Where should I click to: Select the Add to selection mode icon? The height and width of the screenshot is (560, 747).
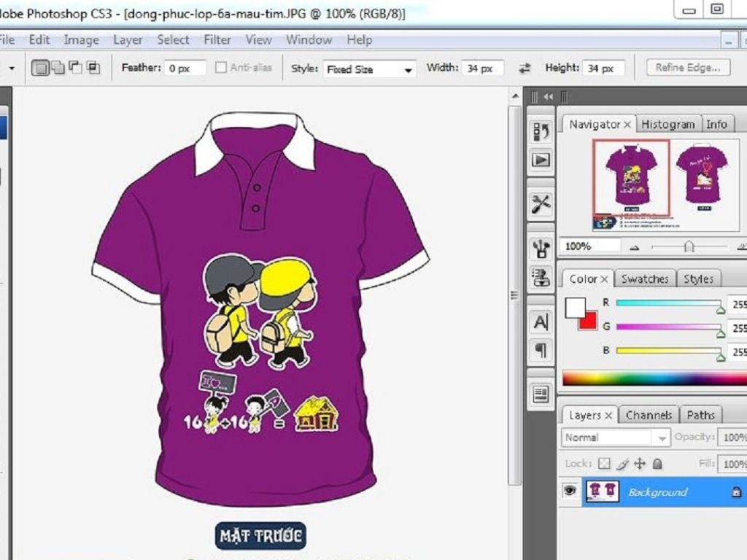[58, 68]
